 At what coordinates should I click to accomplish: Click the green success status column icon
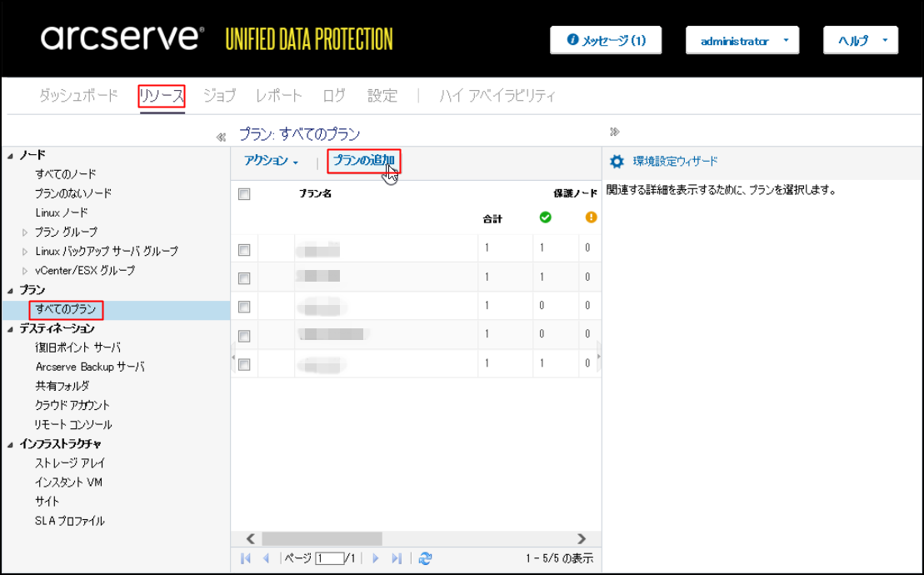coord(545,217)
